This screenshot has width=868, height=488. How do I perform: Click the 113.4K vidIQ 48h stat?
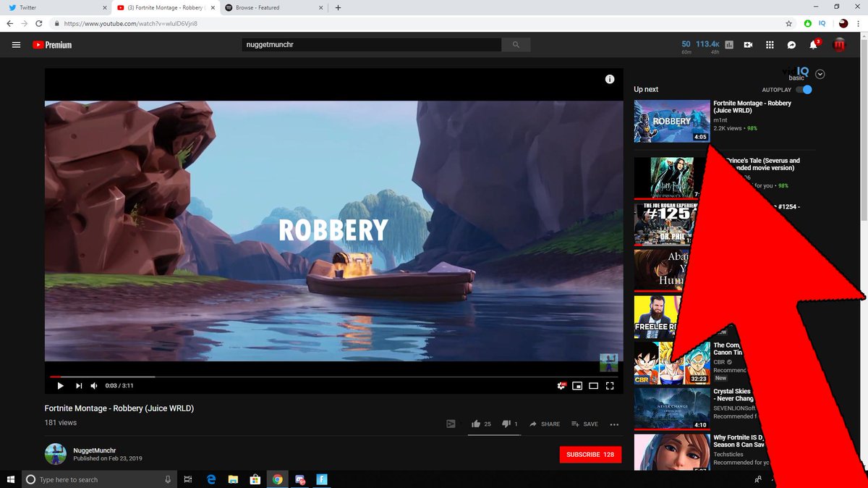click(x=707, y=47)
